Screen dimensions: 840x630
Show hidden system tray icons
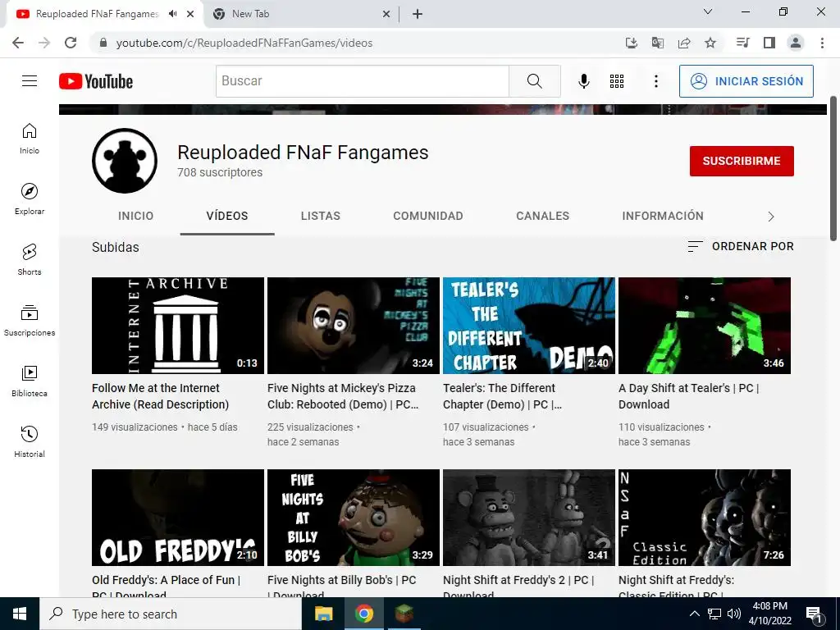tap(694, 614)
